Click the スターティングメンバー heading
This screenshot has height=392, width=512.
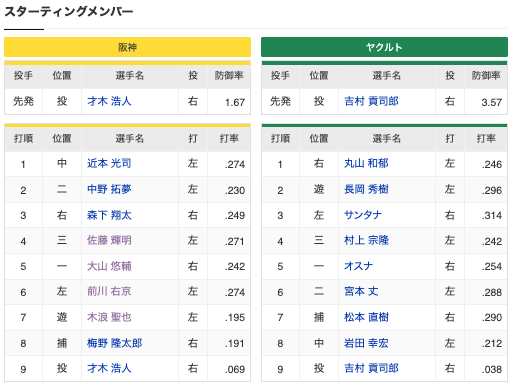[69, 12]
